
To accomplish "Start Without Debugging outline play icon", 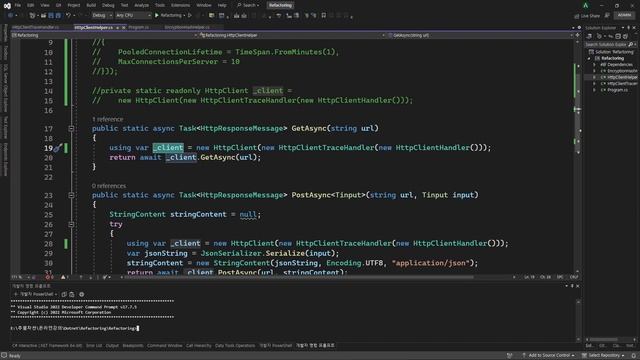I will point(190,16).
